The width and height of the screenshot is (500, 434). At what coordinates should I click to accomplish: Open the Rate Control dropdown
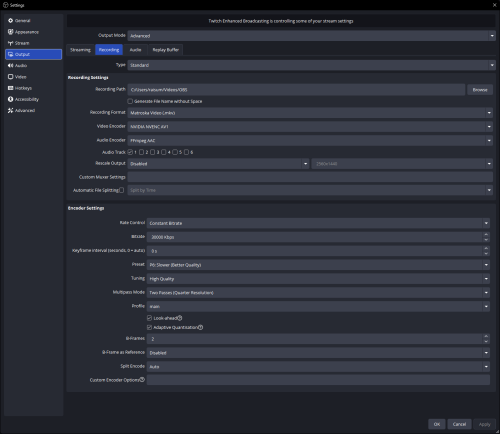318,223
